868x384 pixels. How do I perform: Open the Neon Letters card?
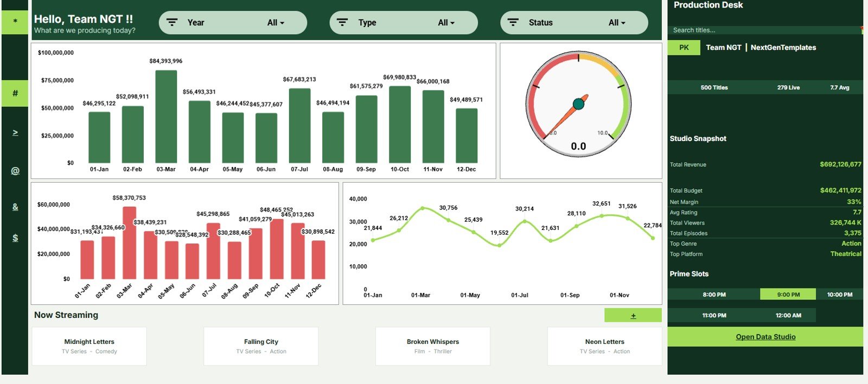click(x=605, y=346)
